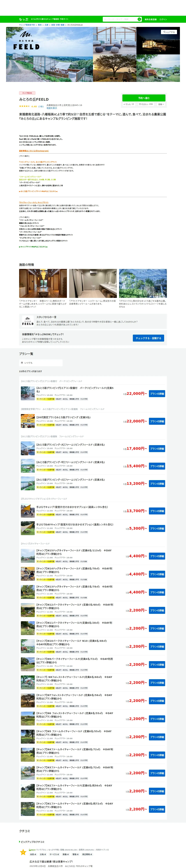Image resolution: width=186 pixels, height=868 pixels.
Task: Open plan details for N4ファームネイチャーフィールド
Action: 157,755
